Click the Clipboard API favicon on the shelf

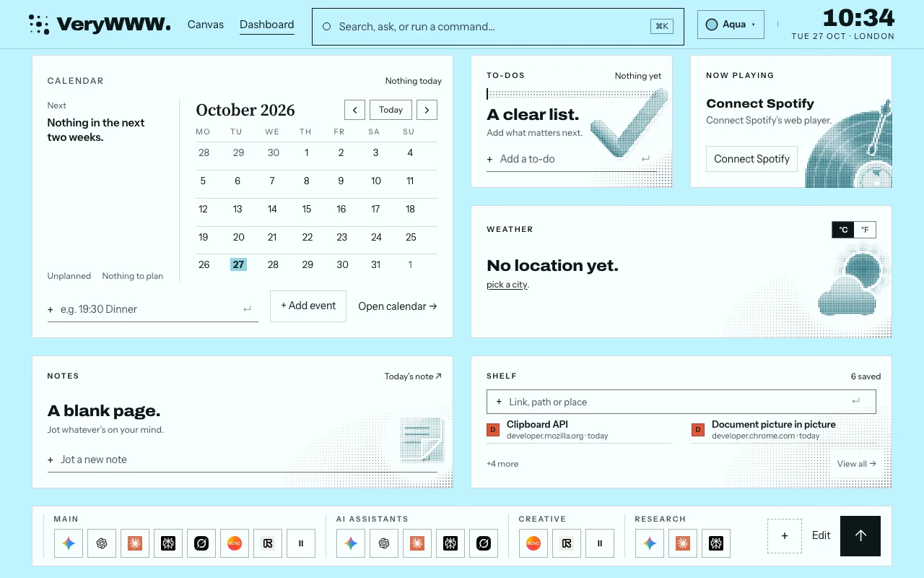click(x=493, y=430)
